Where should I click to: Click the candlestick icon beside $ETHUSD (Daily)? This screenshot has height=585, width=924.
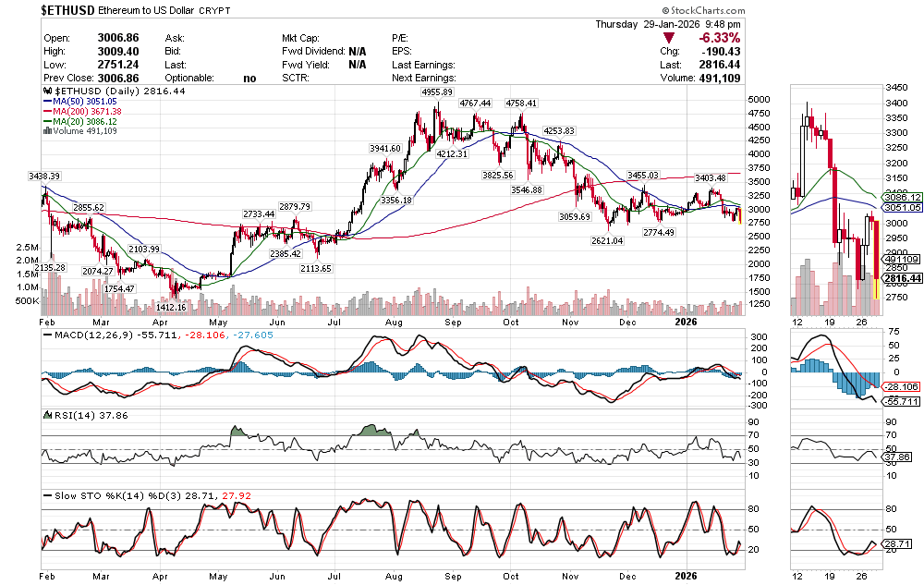point(48,91)
